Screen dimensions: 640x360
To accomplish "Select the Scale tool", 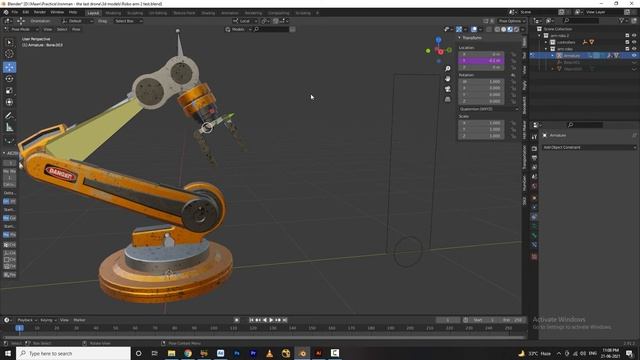I will [9, 91].
